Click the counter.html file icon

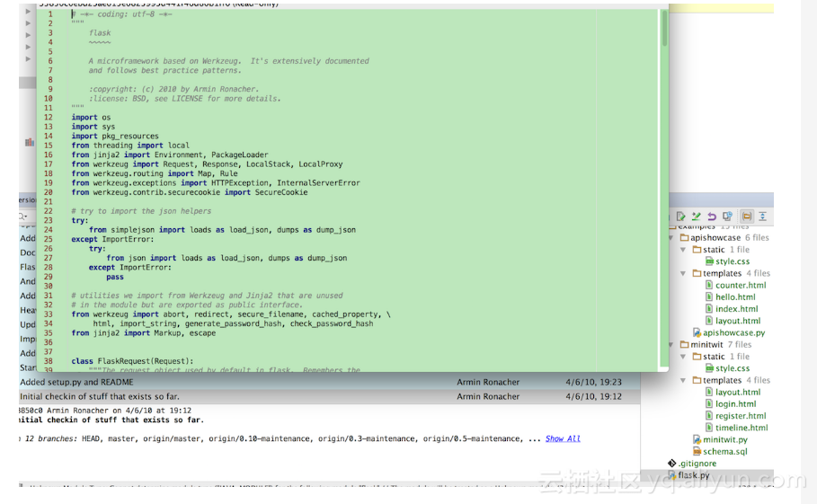point(709,286)
